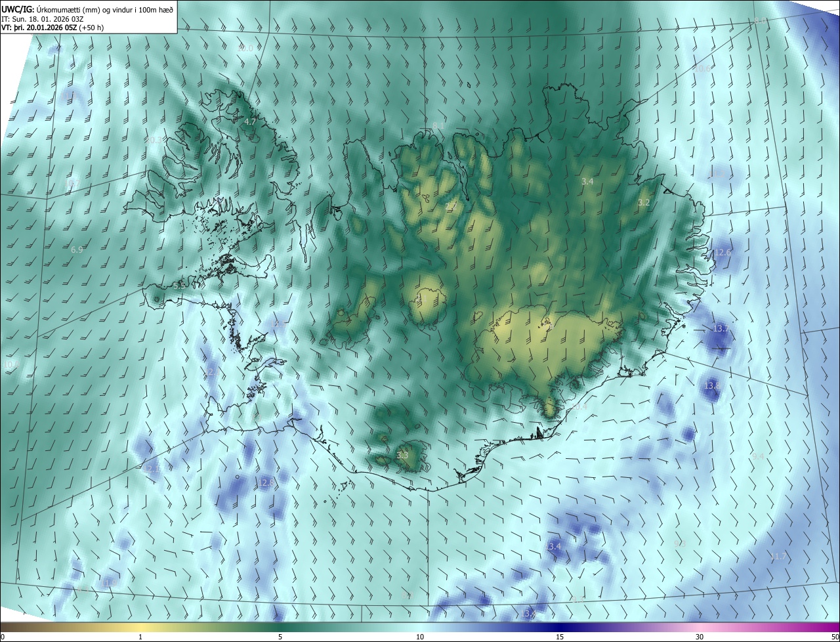Click the 2.2 value label in north Iceland
Screen dimensions: 840x642
click(451, 206)
